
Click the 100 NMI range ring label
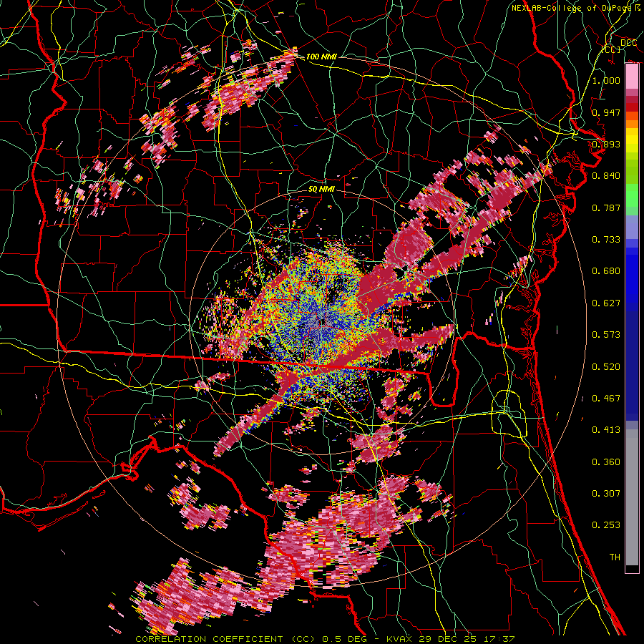click(321, 57)
